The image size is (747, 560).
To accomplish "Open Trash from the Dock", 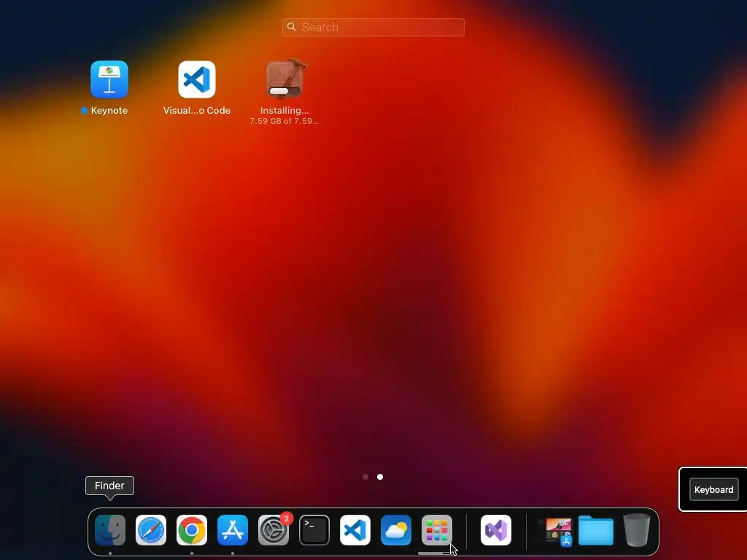I will tap(637, 530).
